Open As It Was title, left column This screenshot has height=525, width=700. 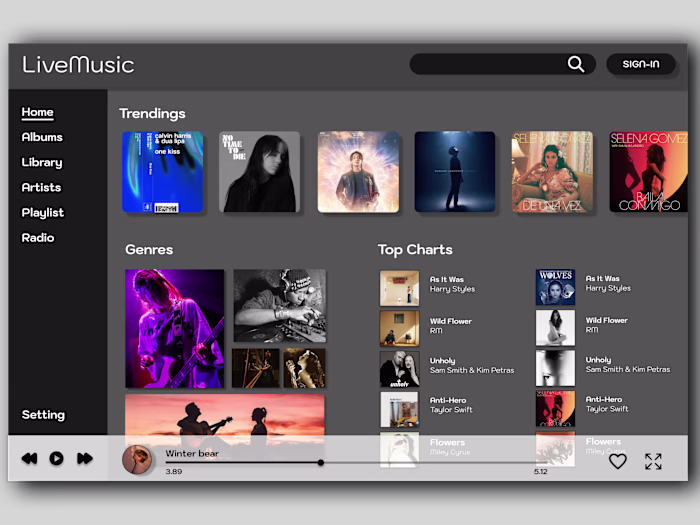[x=446, y=279]
